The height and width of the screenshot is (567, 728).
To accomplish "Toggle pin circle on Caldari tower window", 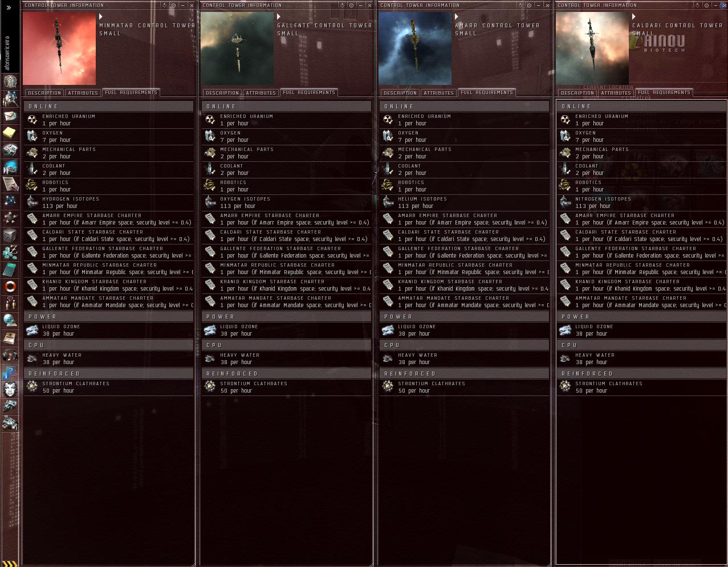I will [706, 5].
